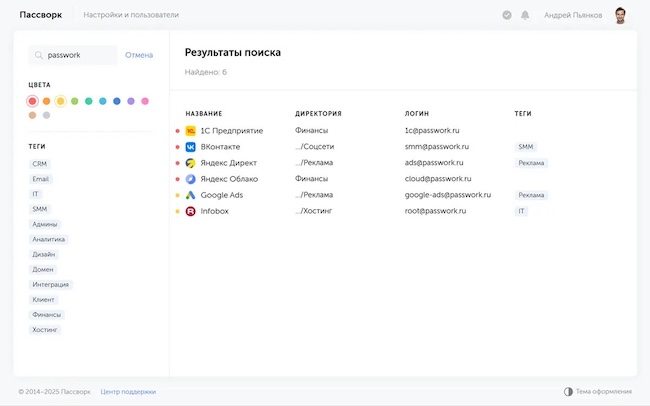Open the Яндекс Директ entry
Viewport: 650px width, 406px height.
[228, 163]
